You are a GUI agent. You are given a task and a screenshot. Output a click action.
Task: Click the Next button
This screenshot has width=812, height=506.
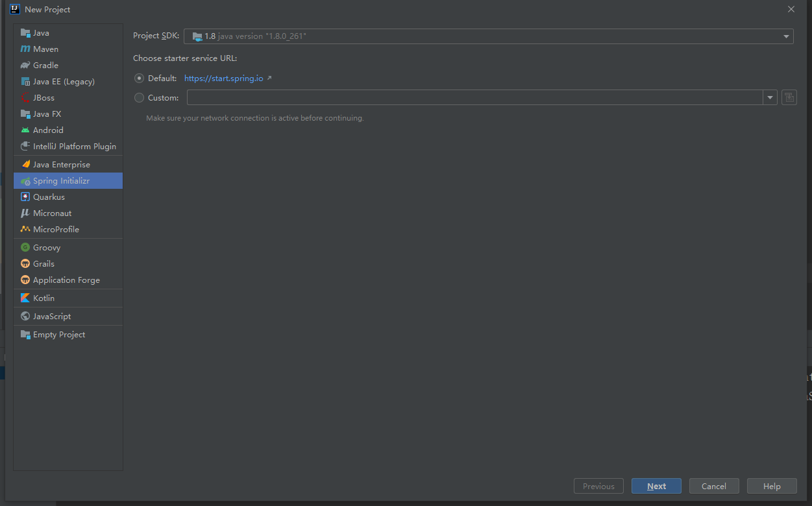656,486
